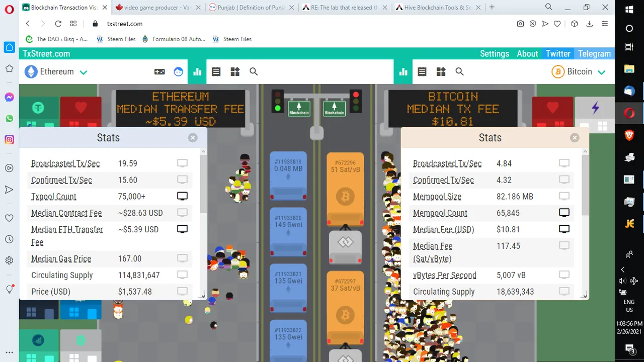Bookmark page with the address bar heart icon

(557, 24)
